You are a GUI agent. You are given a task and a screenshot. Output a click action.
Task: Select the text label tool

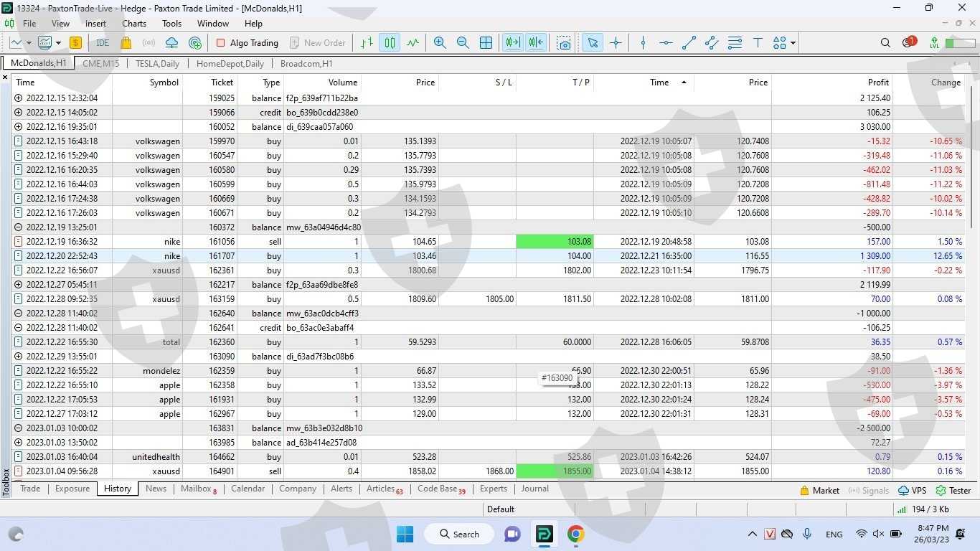(x=758, y=43)
